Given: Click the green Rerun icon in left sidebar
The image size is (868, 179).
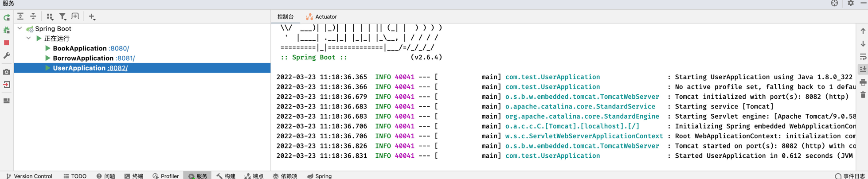Looking at the screenshot, I should [7, 17].
